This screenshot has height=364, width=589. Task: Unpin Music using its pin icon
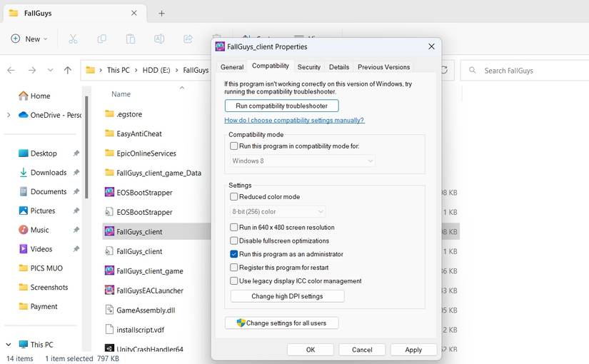(x=76, y=230)
